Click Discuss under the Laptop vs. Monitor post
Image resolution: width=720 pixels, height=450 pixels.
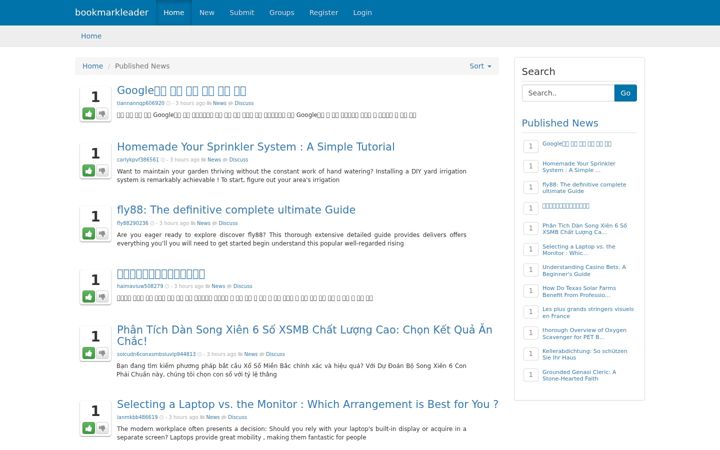point(237,417)
